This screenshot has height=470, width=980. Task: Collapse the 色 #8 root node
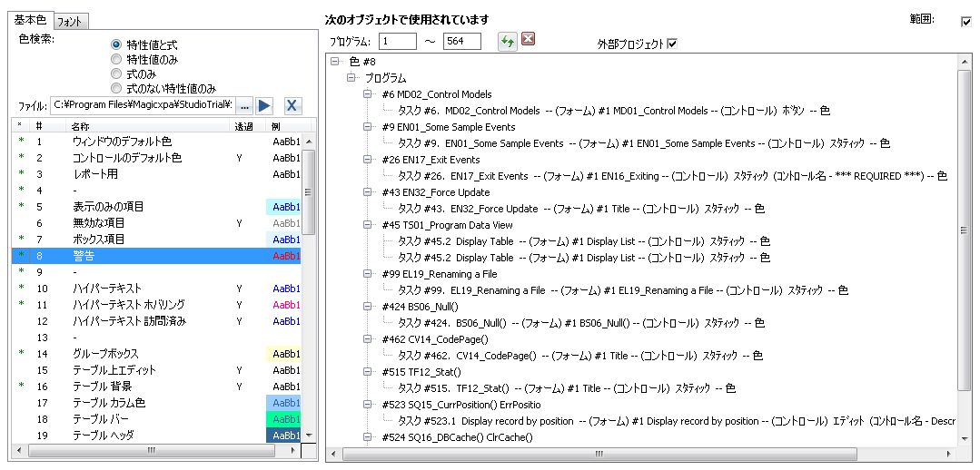(x=334, y=62)
